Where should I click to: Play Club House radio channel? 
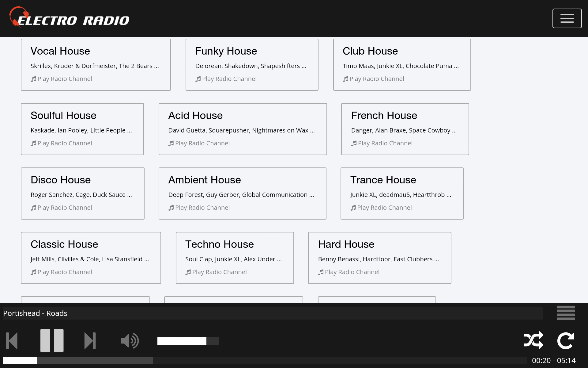(x=373, y=79)
